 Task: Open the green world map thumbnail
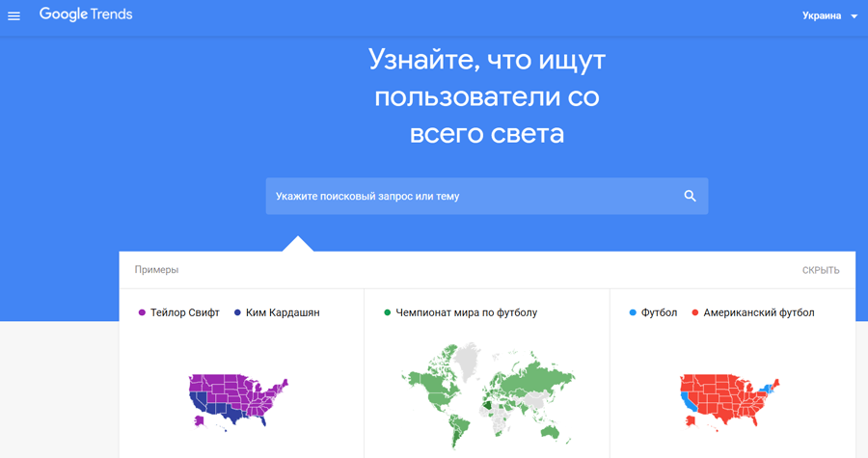(488, 396)
